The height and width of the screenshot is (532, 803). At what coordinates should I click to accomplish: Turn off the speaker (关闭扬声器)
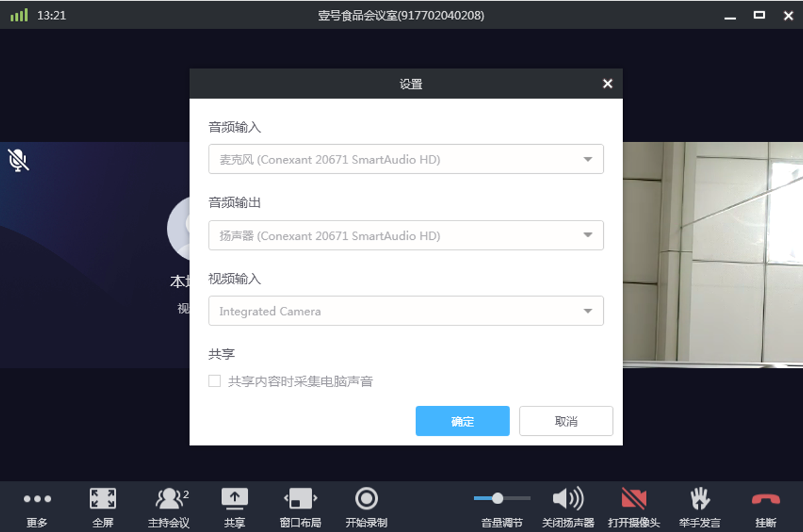click(x=568, y=499)
